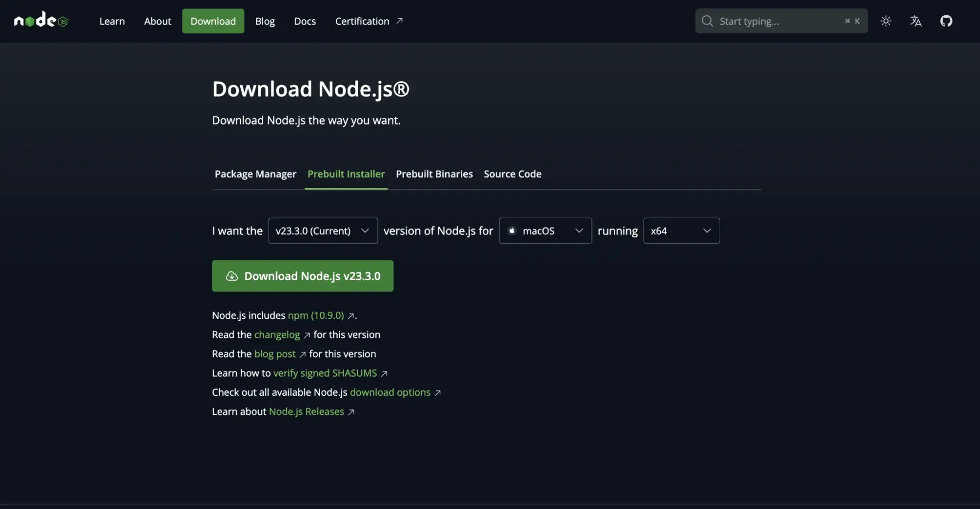Open the download options link

tap(390, 392)
